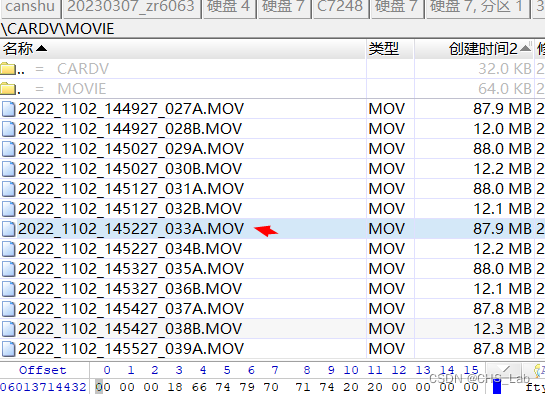
Task: Select hex byte 66 in hex row
Action: 199,387
